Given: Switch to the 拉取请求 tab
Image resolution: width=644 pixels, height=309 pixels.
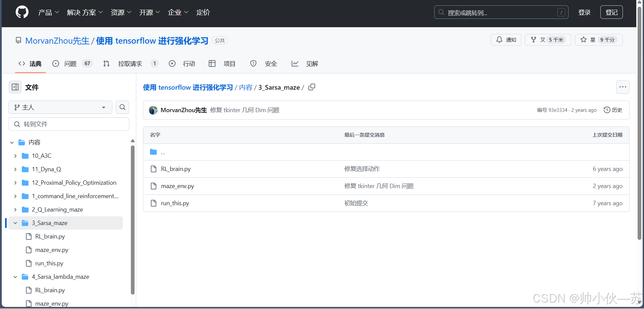Looking at the screenshot, I should pyautogui.click(x=131, y=63).
